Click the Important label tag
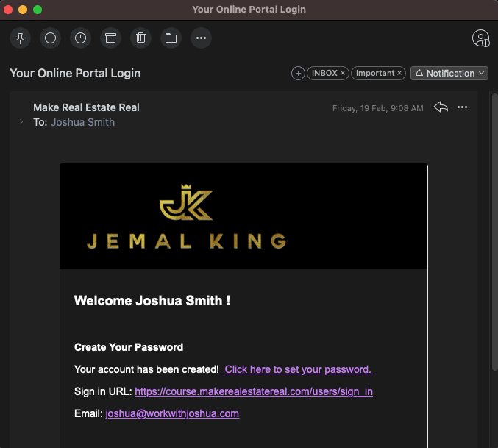This screenshot has height=448, width=498. 375,73
